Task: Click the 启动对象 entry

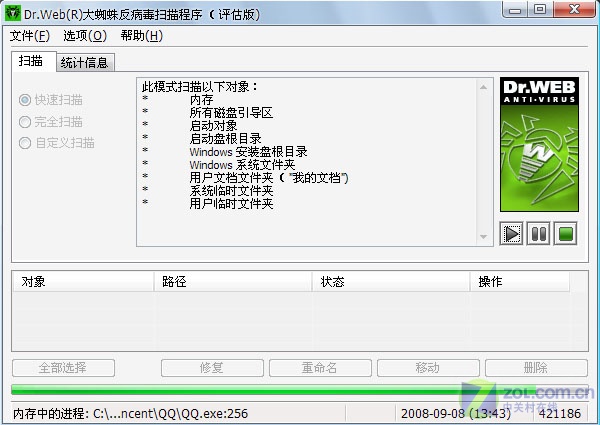Action: pyautogui.click(x=213, y=126)
